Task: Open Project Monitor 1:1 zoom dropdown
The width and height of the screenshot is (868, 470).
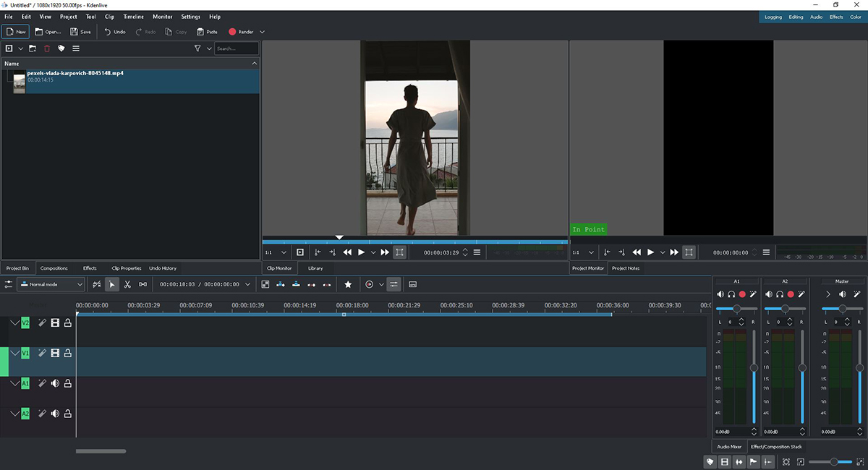Action: (x=584, y=252)
